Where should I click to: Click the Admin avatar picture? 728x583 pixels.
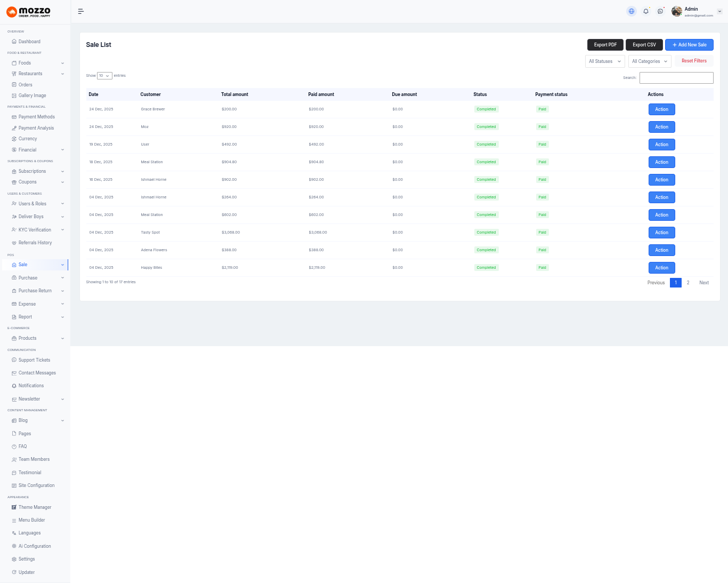pyautogui.click(x=677, y=11)
